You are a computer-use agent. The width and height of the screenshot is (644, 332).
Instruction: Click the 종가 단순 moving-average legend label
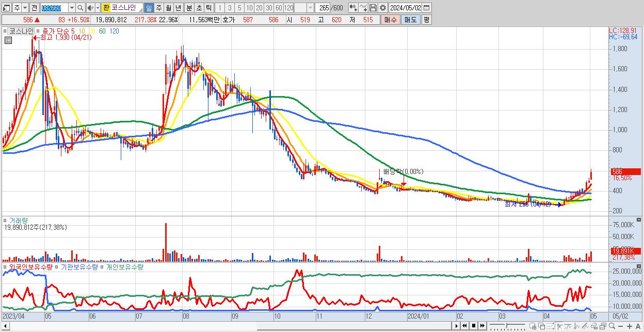tap(56, 31)
